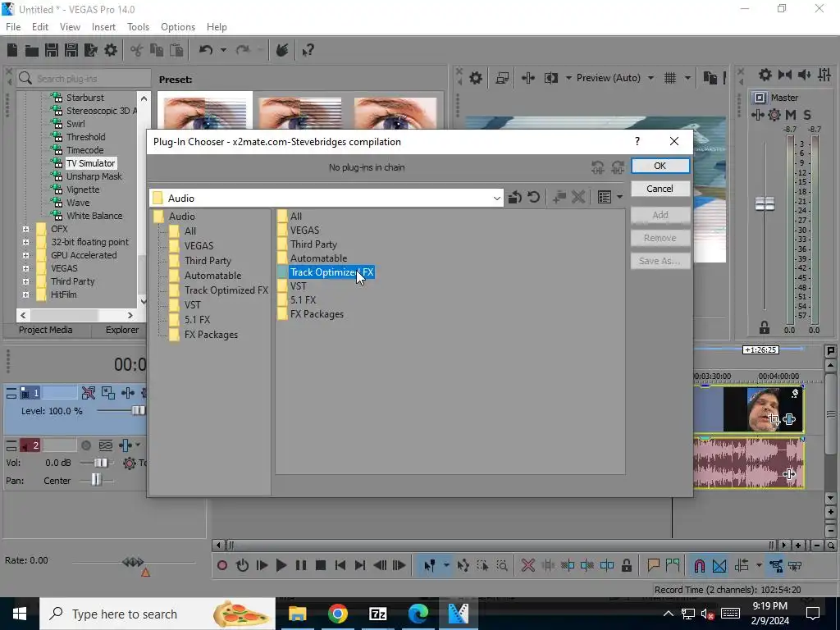Click Stop in transport bar

tap(321, 566)
